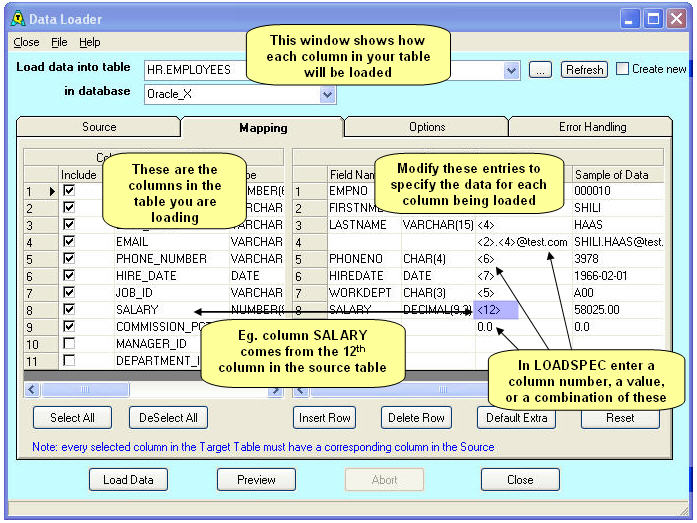Select the <12> LOADSPEC cell for SALARY
The image size is (697, 523).
click(497, 310)
